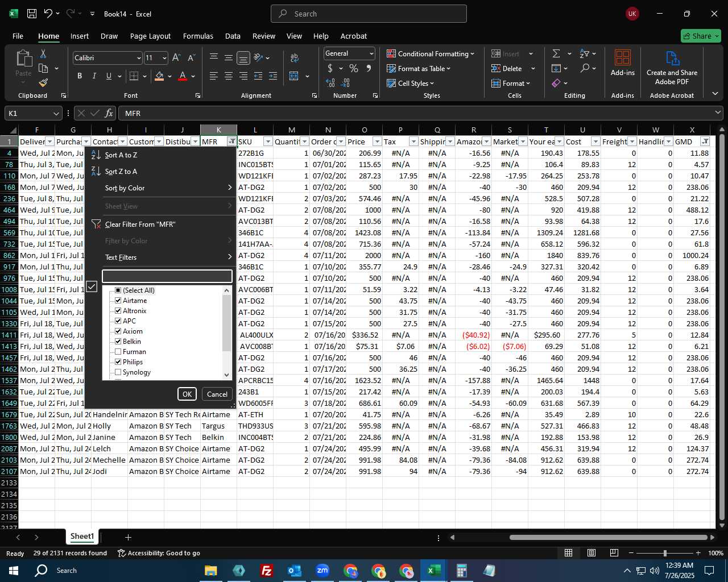Open the FileZilla taskbar icon

coord(266,570)
